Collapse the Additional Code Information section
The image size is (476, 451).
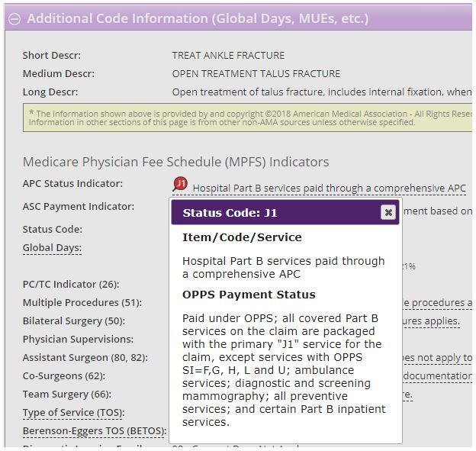14,19
